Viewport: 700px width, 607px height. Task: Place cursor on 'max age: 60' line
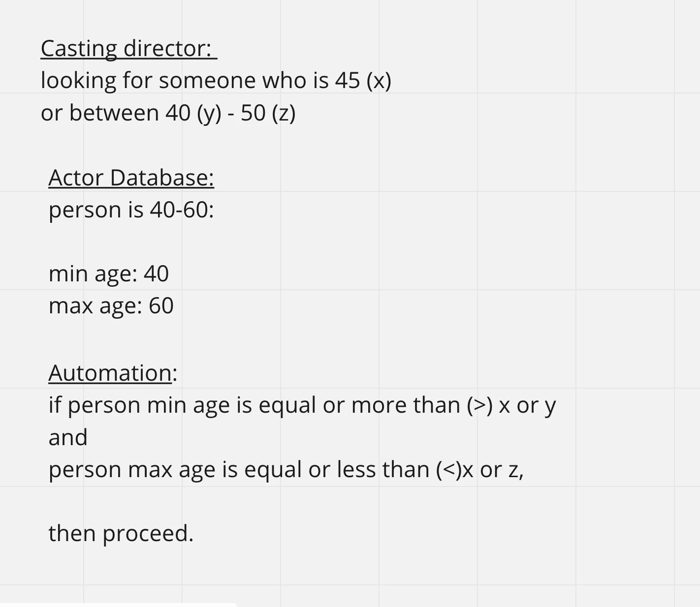[x=111, y=306]
